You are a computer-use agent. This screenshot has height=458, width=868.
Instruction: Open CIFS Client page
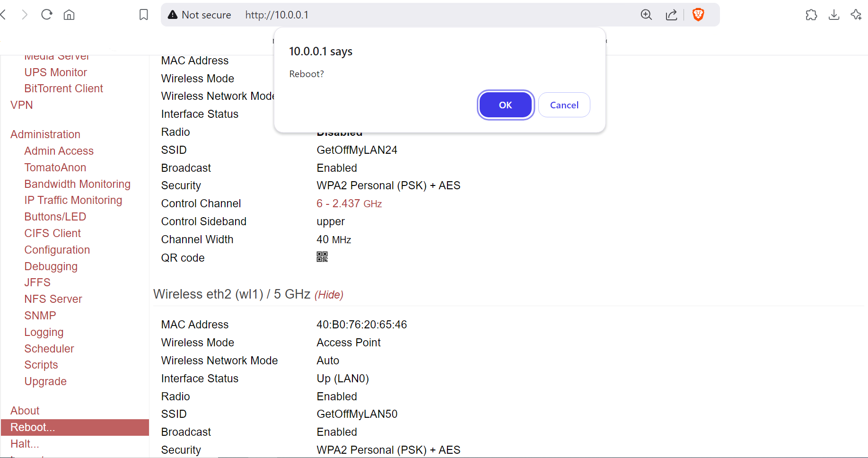pyautogui.click(x=53, y=233)
